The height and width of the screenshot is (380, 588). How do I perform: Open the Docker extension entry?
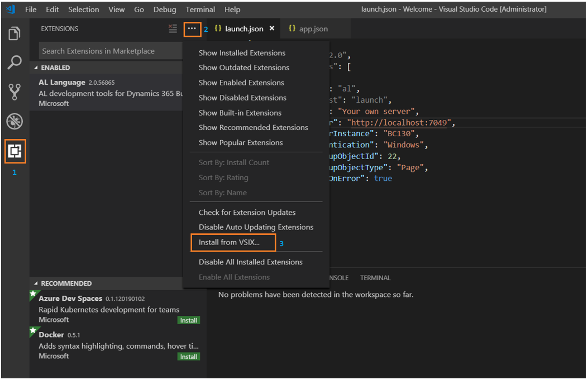click(118, 345)
